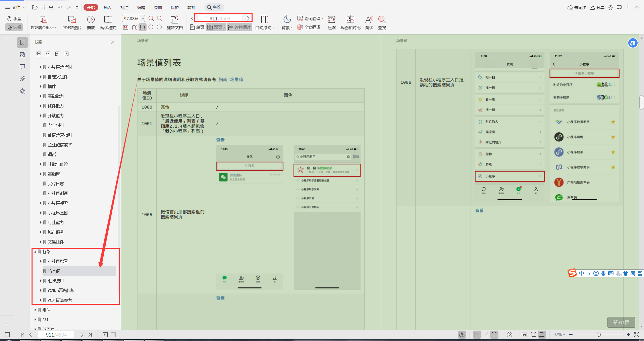Enter fullscreen from status bar
Image resolution: width=644 pixels, height=341 pixels.
pyautogui.click(x=637, y=335)
